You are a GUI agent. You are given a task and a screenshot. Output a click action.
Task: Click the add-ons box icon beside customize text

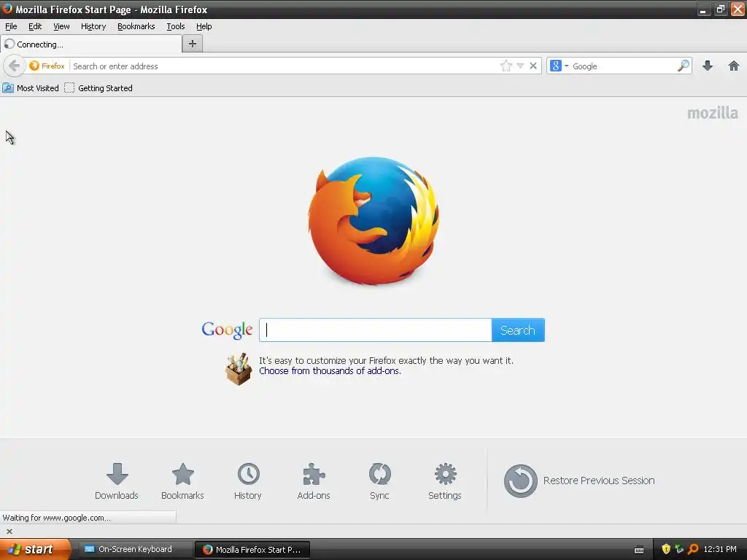pos(239,369)
